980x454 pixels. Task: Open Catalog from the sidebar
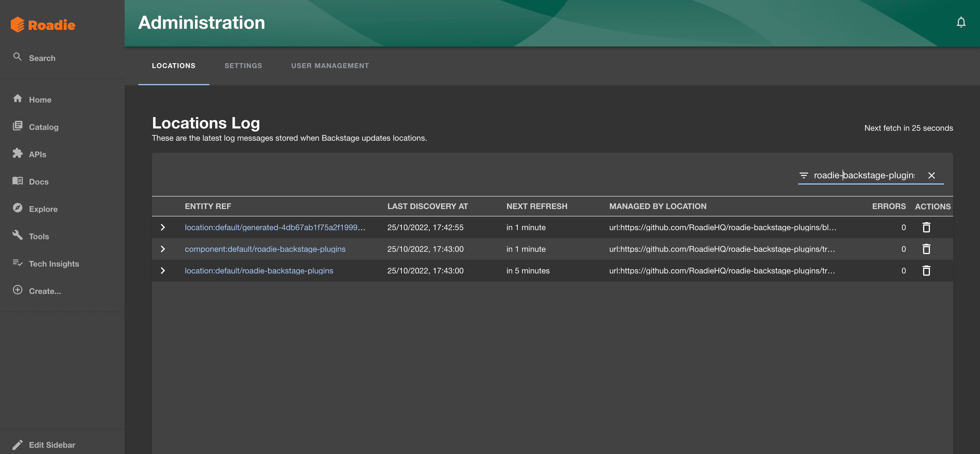pyautogui.click(x=44, y=127)
